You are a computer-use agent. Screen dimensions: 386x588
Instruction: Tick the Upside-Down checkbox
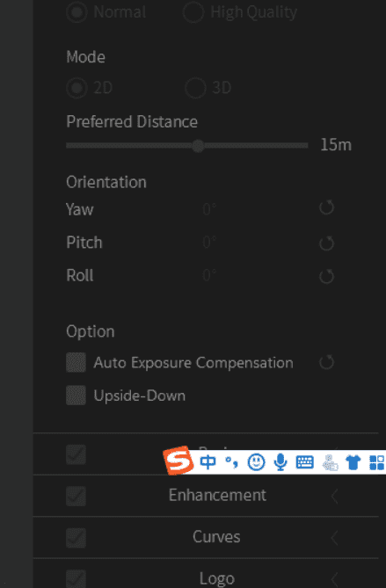[x=76, y=396]
